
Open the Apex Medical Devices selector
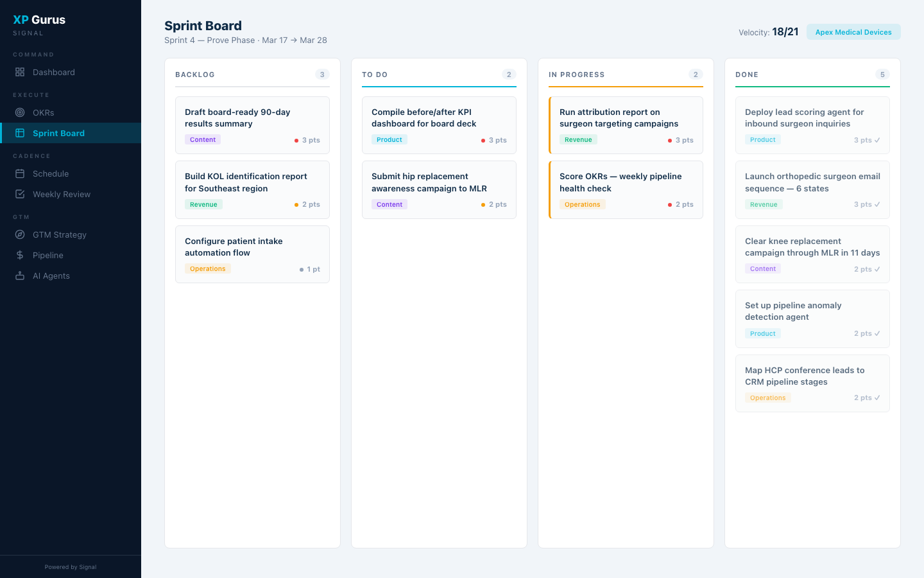click(853, 31)
